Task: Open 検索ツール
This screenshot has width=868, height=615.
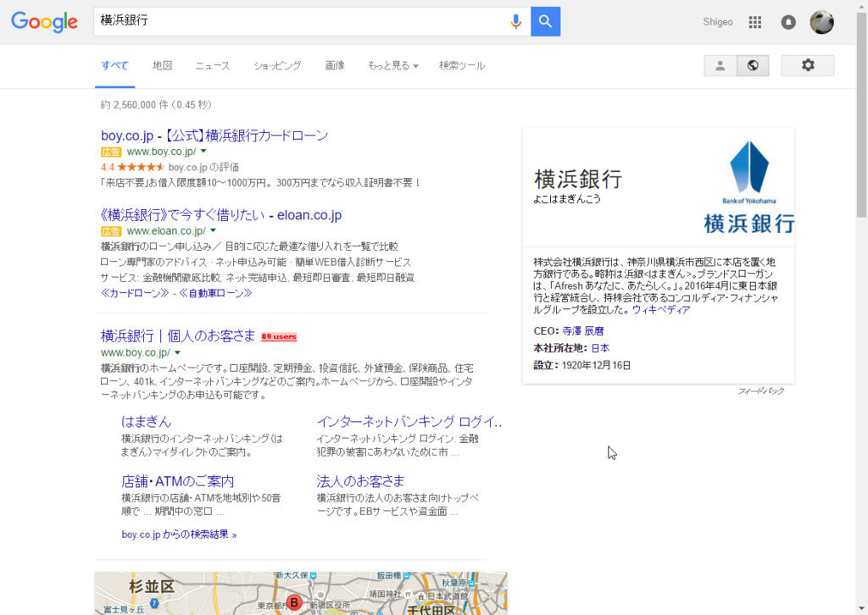Action: coord(462,65)
